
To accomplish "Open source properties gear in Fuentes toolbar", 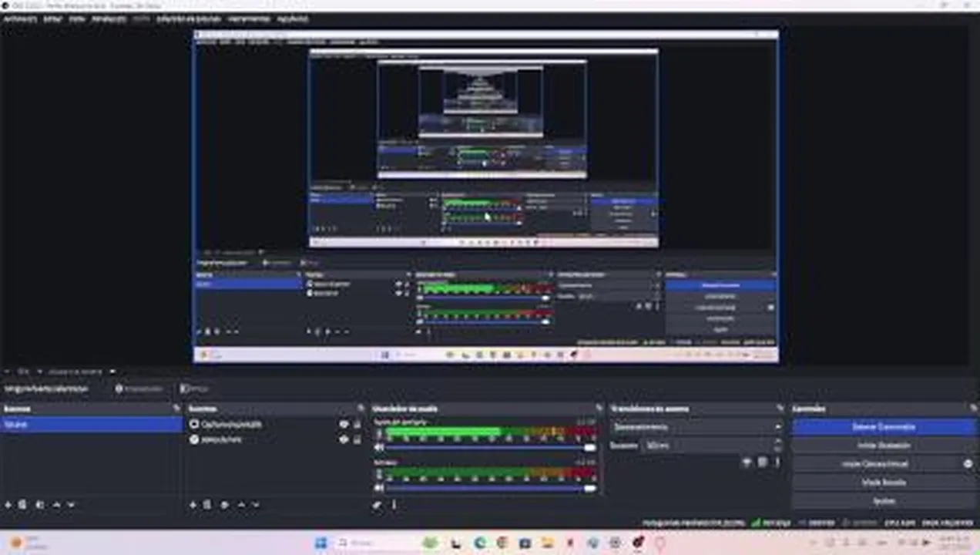I will (224, 505).
